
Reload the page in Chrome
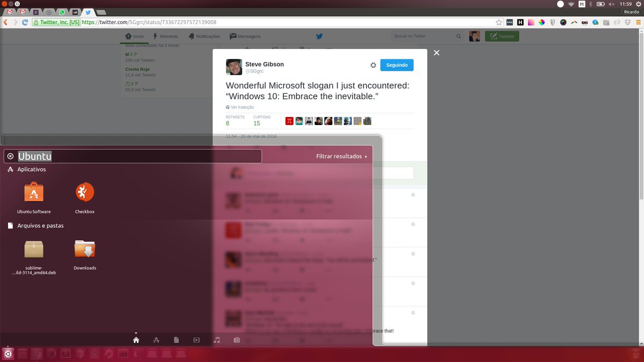click(x=25, y=23)
